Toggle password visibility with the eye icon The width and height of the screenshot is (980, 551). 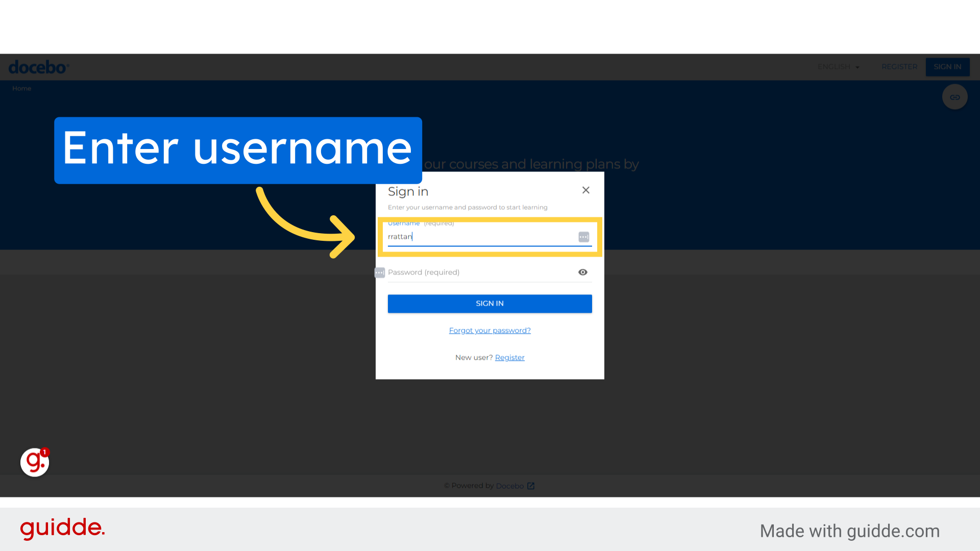(x=583, y=272)
